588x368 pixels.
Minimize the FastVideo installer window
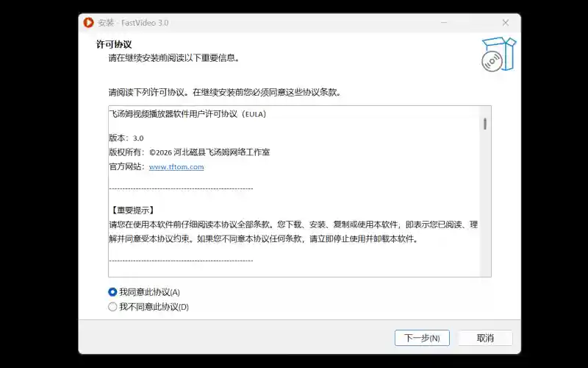[444, 23]
